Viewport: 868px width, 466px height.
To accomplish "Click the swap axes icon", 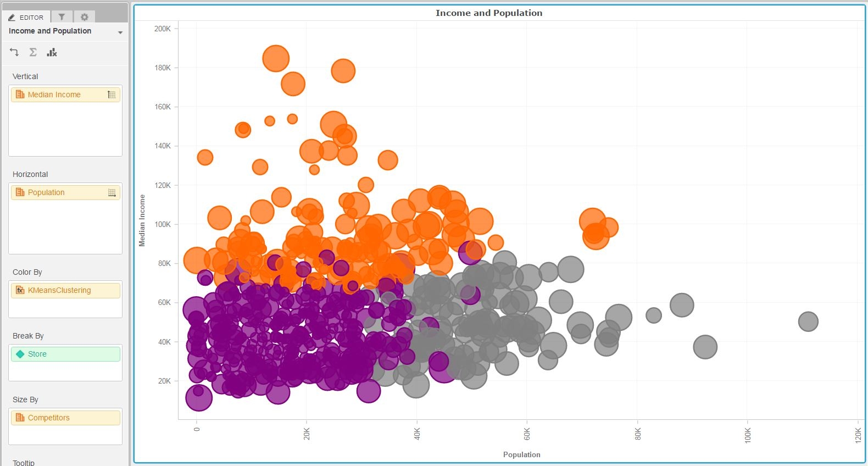I will tap(14, 52).
